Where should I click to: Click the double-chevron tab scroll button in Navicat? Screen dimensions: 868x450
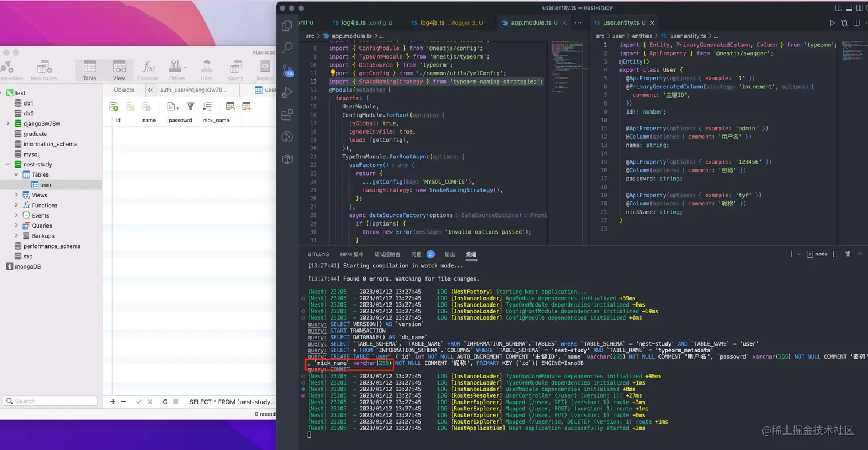pyautogui.click(x=150, y=90)
